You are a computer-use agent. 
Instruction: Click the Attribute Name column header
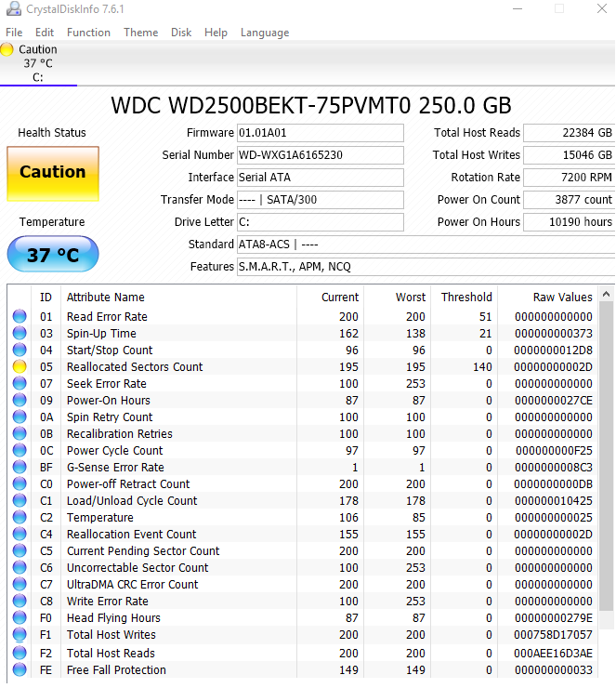tap(179, 298)
